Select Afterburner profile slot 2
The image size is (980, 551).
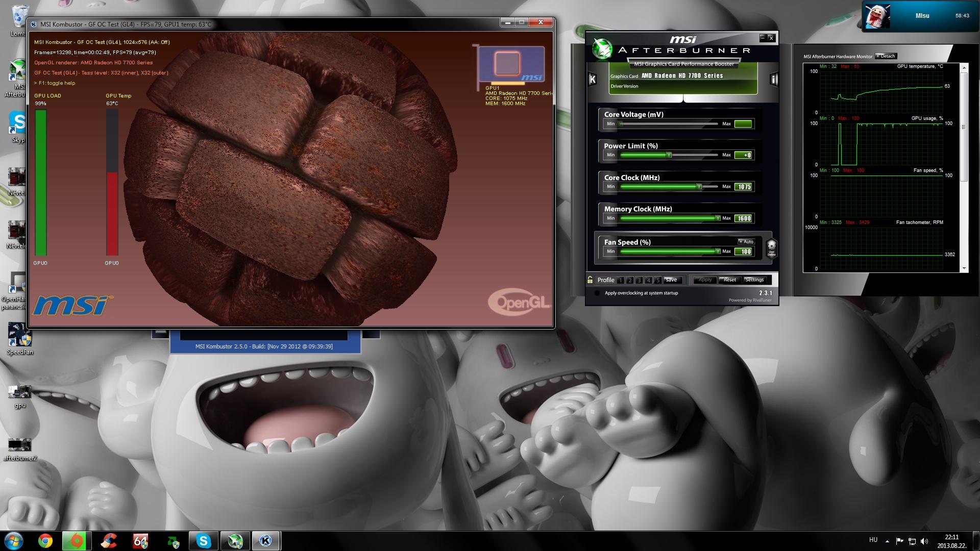[630, 280]
